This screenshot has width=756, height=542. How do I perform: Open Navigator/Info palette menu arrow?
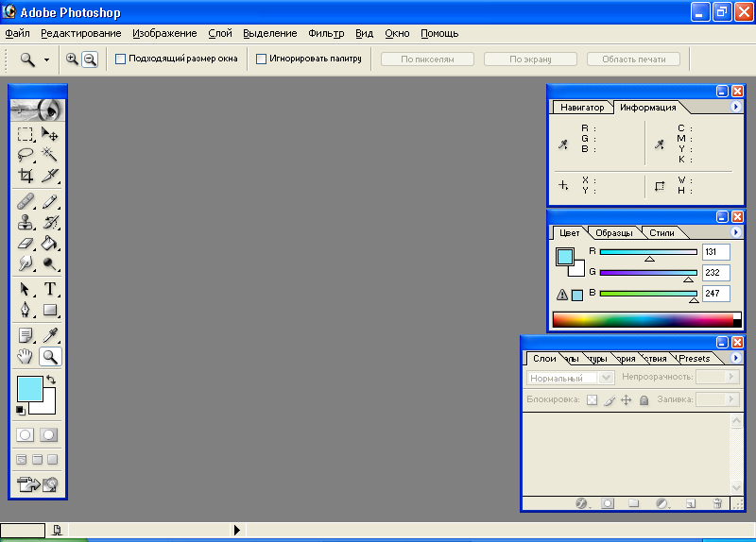pyautogui.click(x=735, y=107)
